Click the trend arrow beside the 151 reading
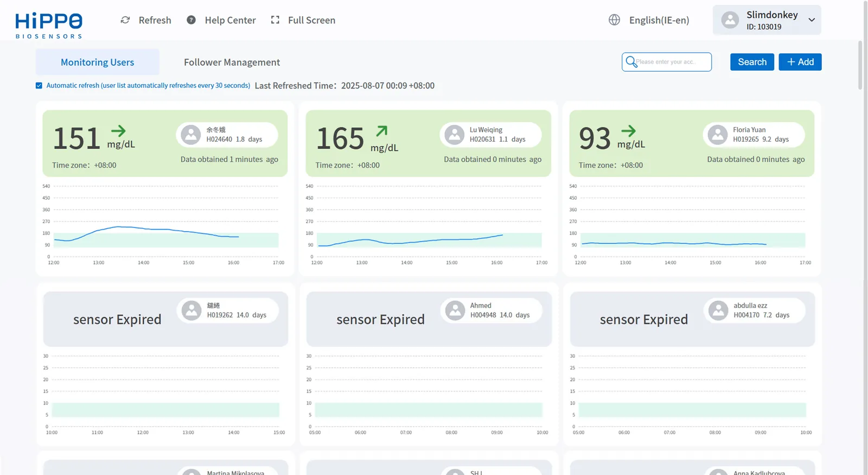Viewport: 868px width, 475px height. click(x=118, y=131)
